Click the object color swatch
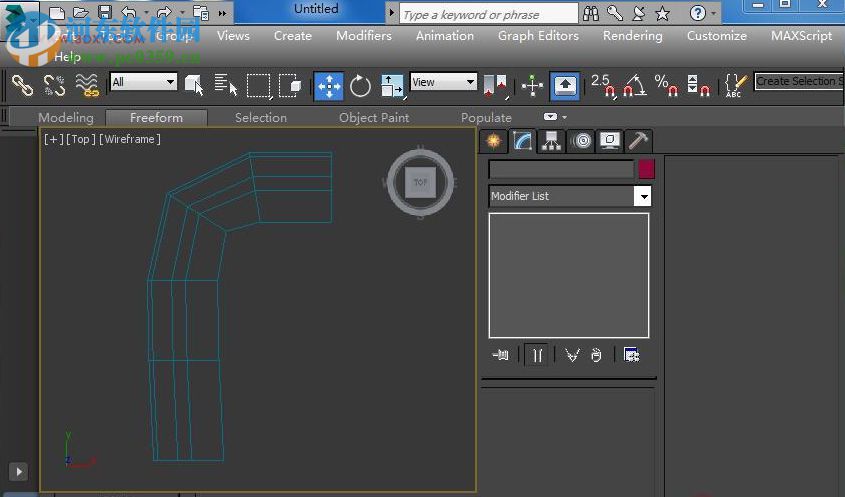The image size is (845, 497). [646, 169]
